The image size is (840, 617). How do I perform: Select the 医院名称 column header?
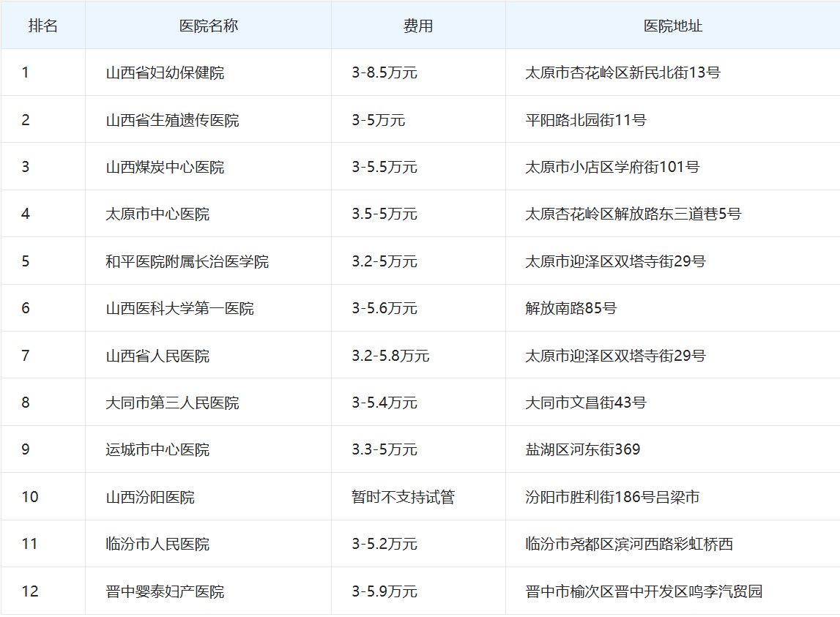click(x=208, y=26)
